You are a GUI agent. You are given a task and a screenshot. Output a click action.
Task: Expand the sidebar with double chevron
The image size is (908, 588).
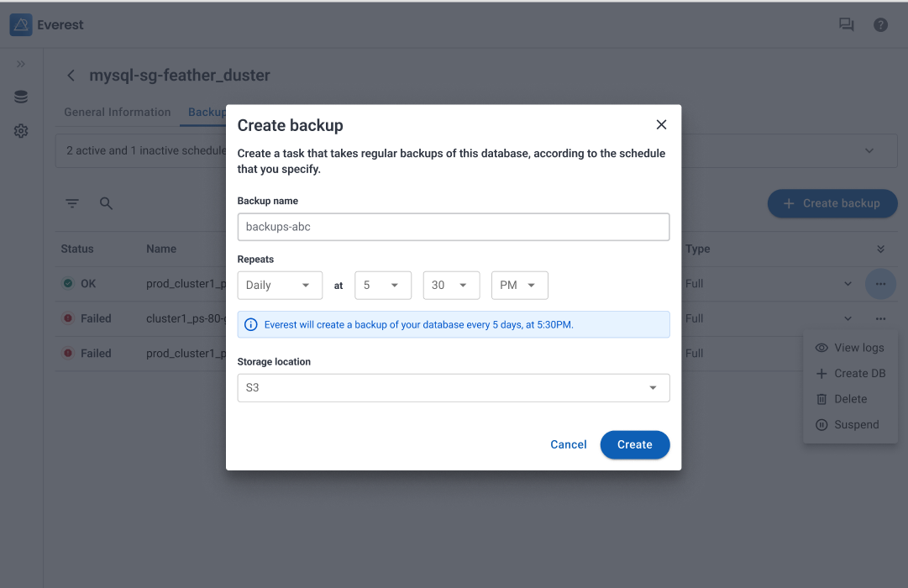point(21,64)
